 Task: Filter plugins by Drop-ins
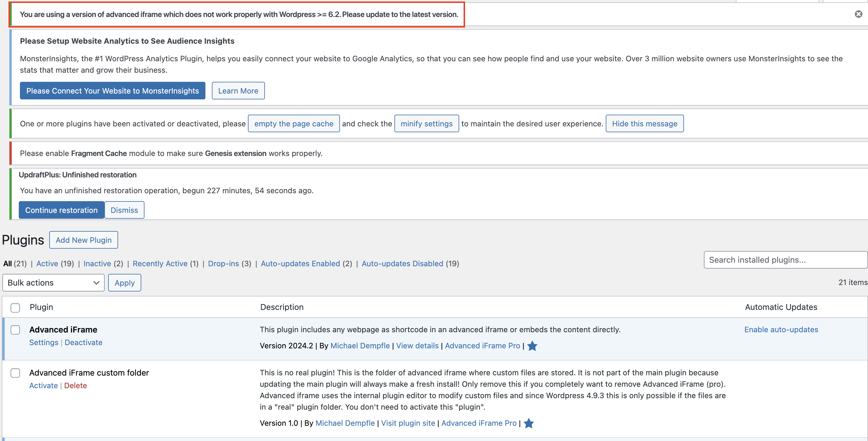point(223,264)
